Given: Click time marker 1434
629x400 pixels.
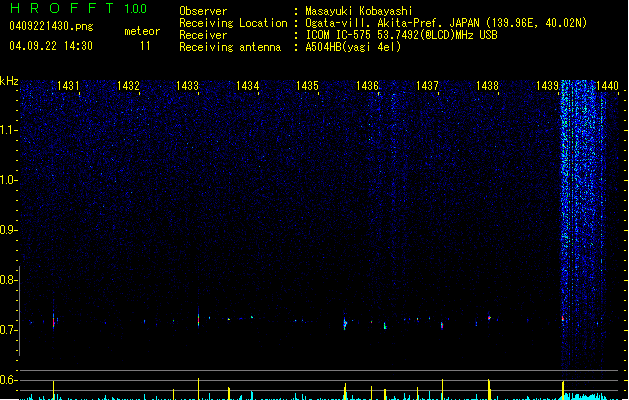Looking at the screenshot, I should pos(248,86).
